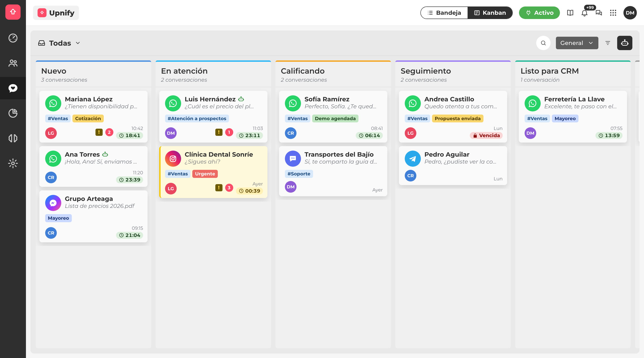Open the reports pie chart icon
The height and width of the screenshot is (358, 644).
13,113
